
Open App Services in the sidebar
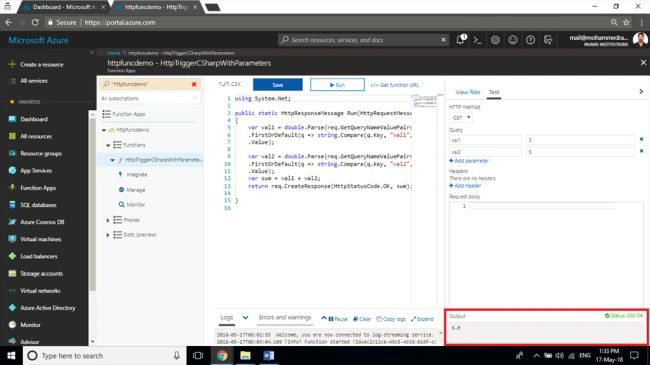click(36, 170)
